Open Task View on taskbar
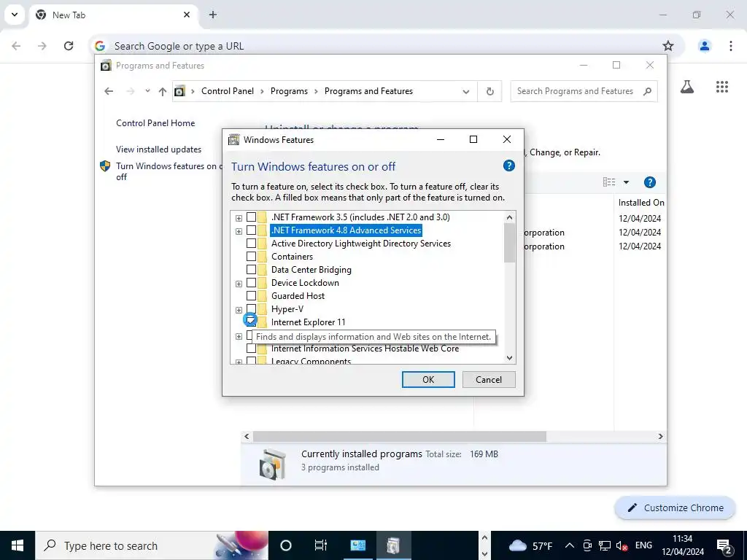This screenshot has height=560, width=747. (321, 545)
